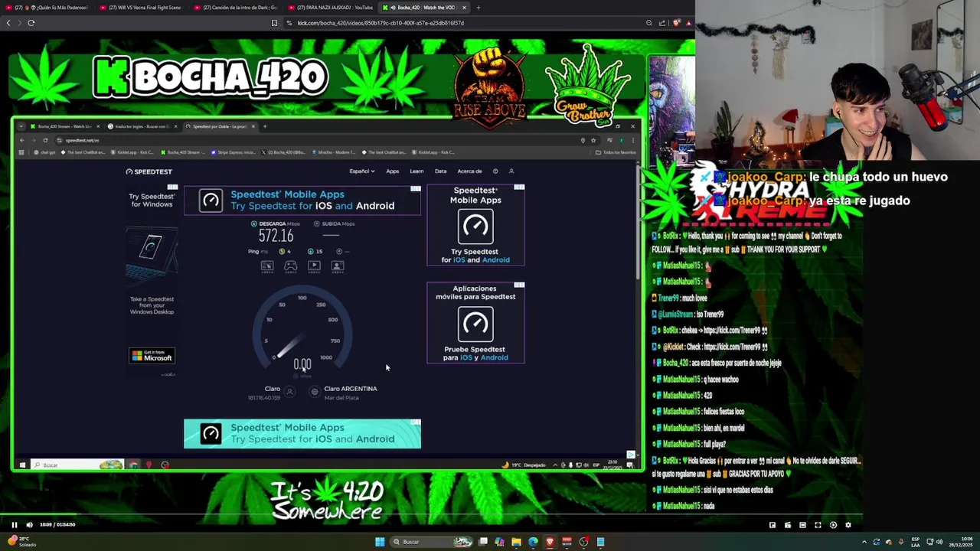Bookmark the current Kick page
980x551 pixels.
point(274,23)
